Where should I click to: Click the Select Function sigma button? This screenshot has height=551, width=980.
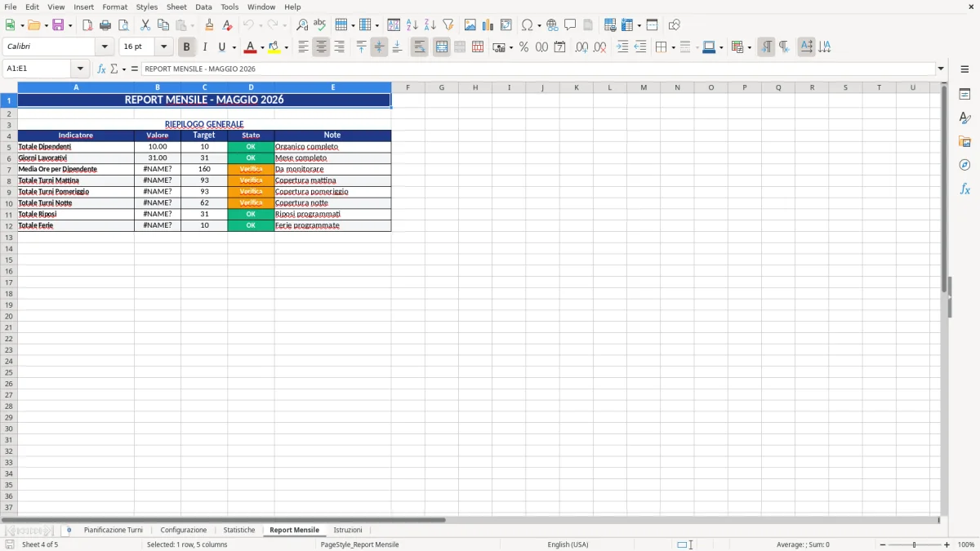coord(114,69)
